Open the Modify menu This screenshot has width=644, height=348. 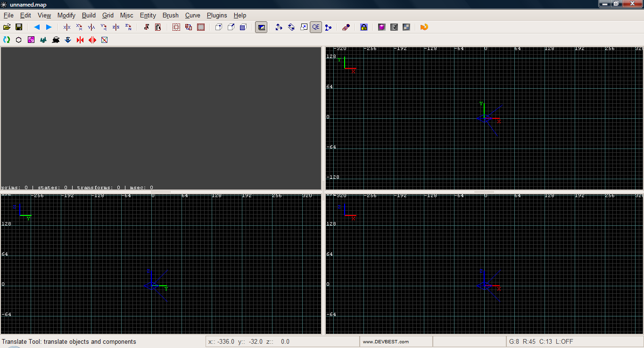pos(66,16)
